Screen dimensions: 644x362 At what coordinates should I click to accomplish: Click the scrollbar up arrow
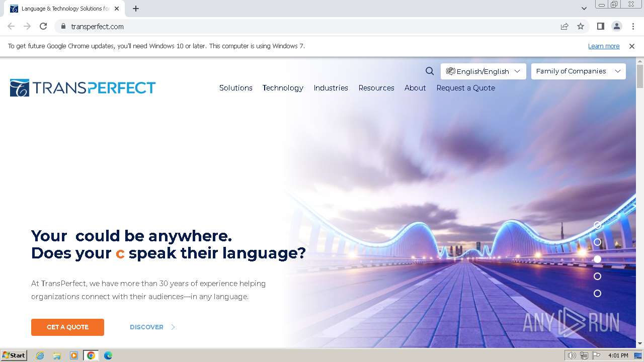(x=640, y=61)
